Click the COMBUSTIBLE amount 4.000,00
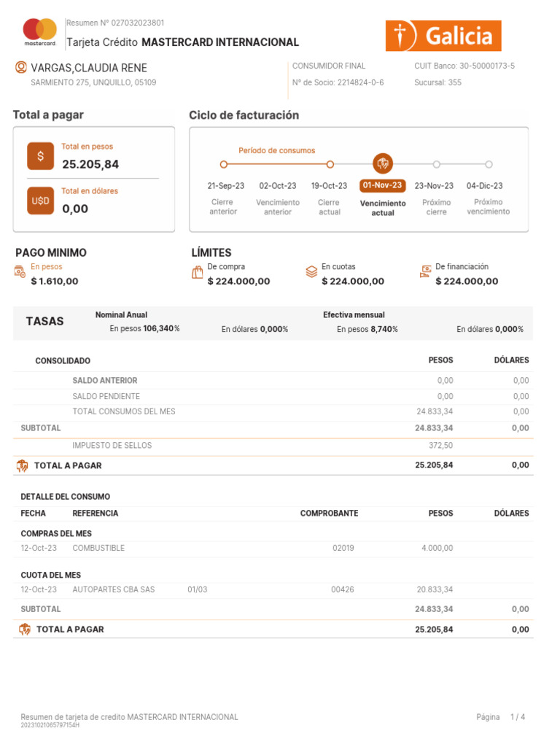Screen dimensions: 560x747 [x=437, y=548]
